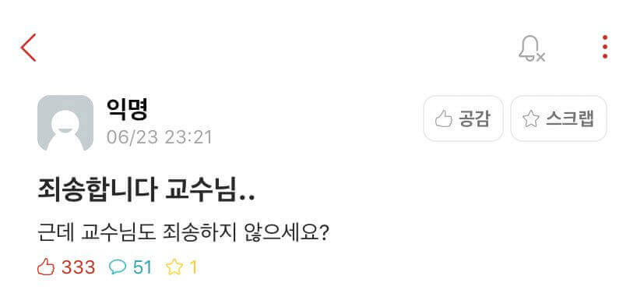Click the yellow star scrap icon
Screen dimensions: 644x297
pyautogui.click(x=174, y=267)
